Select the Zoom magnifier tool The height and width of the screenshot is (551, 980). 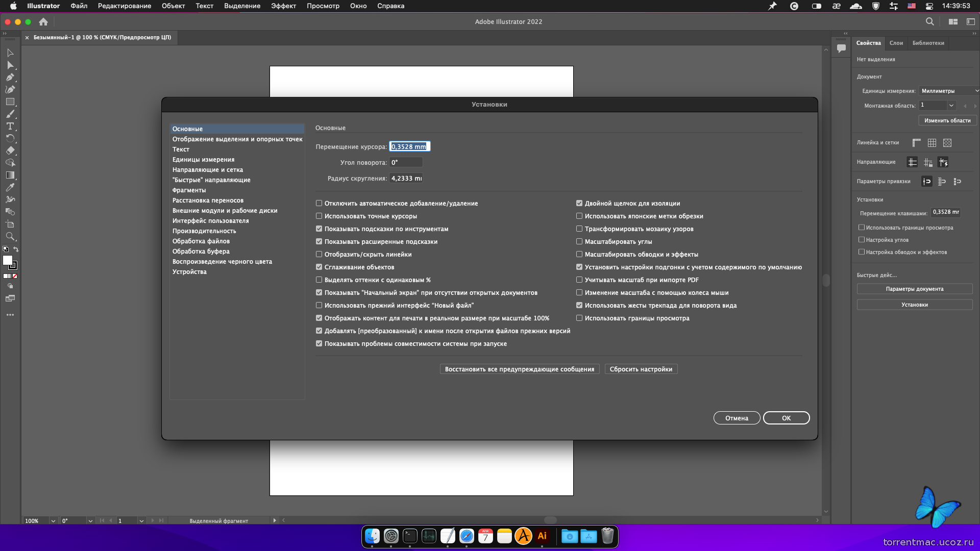coord(10,237)
